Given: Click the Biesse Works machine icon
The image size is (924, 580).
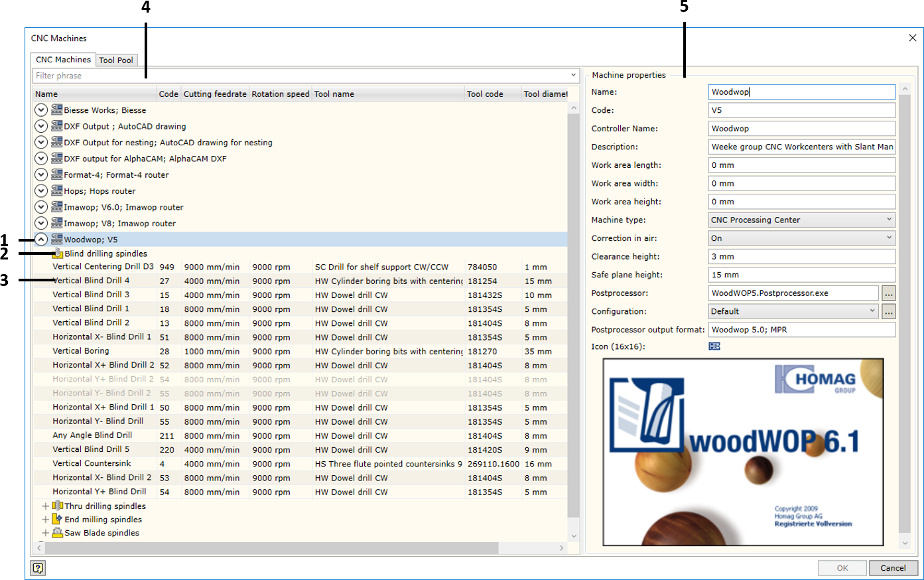Looking at the screenshot, I should 57,109.
